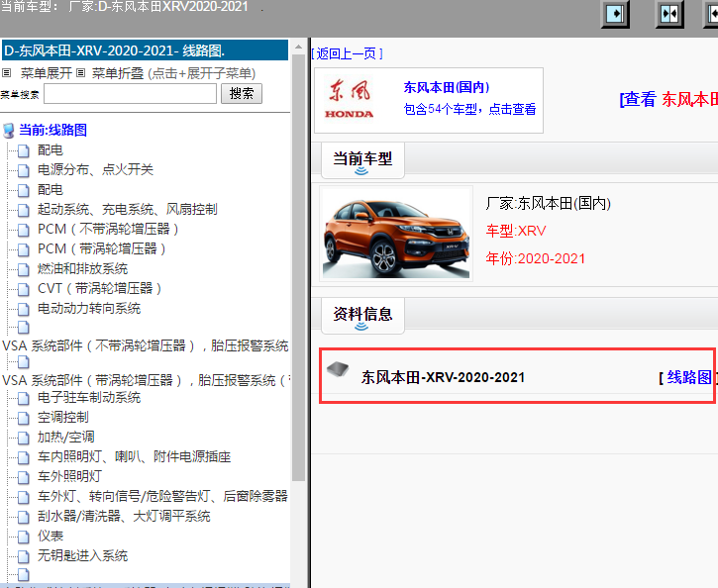The image size is (718, 588).
Task: Click the page icon beside 车外照明灯
Action: (24, 477)
